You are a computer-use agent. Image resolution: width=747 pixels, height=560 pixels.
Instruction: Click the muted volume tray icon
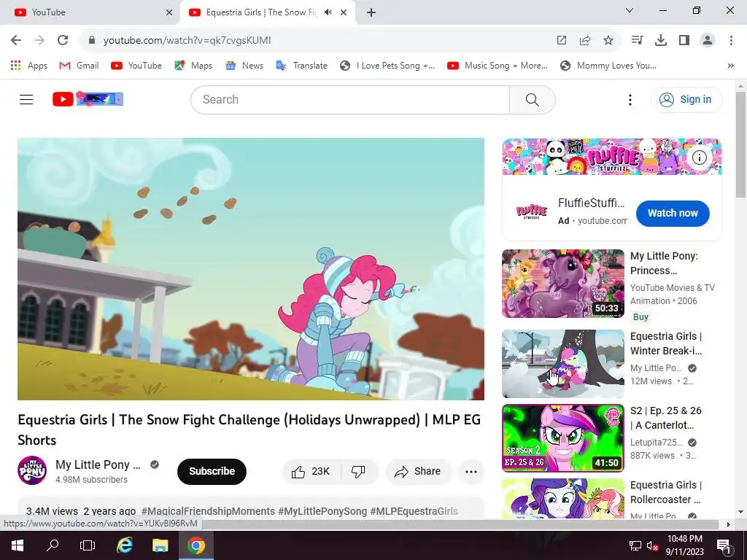point(651,545)
